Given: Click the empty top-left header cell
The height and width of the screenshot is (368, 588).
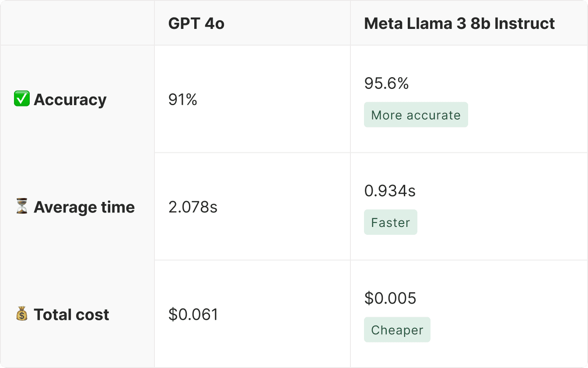Looking at the screenshot, I should (x=77, y=23).
